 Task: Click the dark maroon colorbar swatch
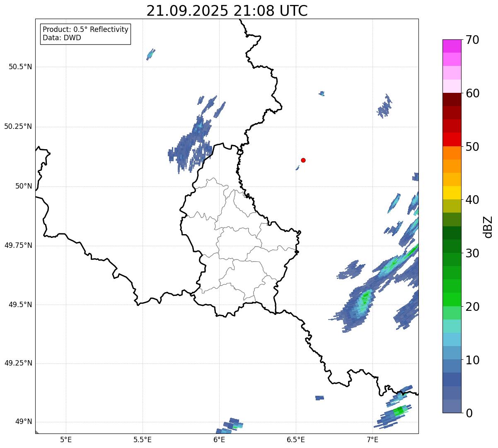[452, 99]
